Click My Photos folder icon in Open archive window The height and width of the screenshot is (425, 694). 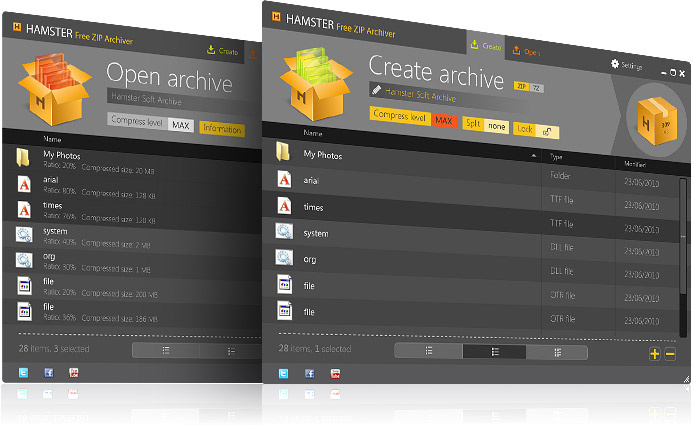pos(23,157)
